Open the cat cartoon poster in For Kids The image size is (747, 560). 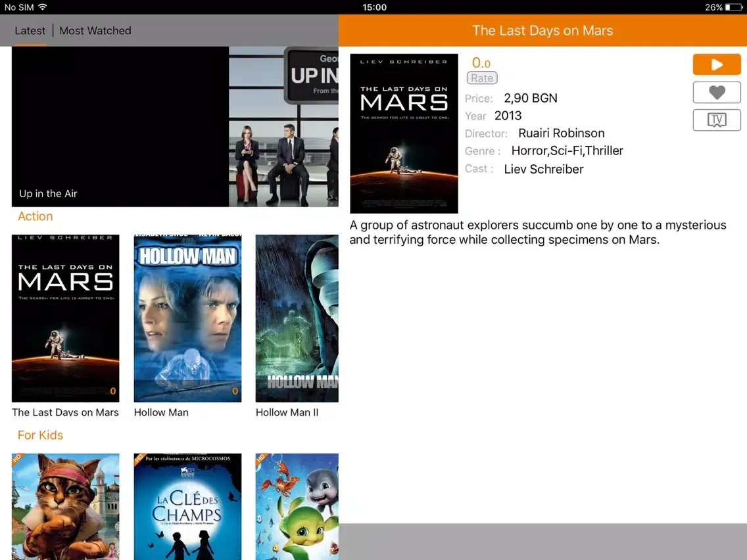click(x=66, y=507)
